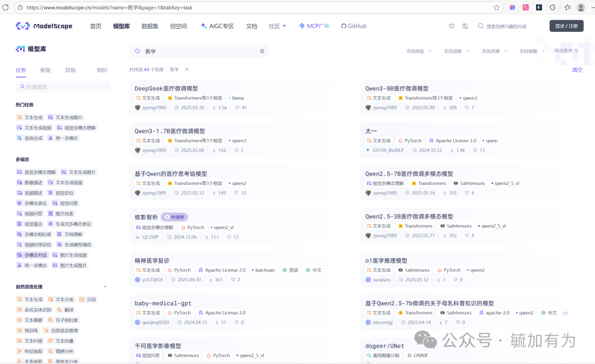Toggle the light/dark theme sun icon
The width and height of the screenshot is (595, 364).
coord(452,26)
